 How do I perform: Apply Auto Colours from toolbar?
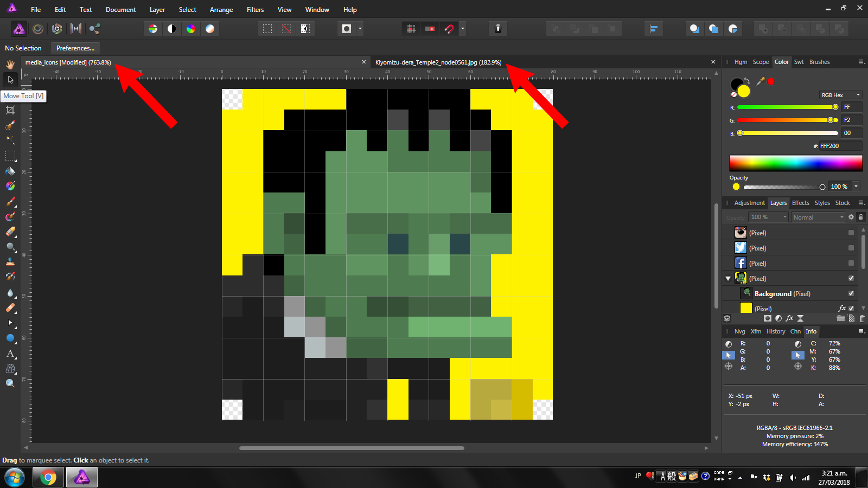pyautogui.click(x=191, y=29)
